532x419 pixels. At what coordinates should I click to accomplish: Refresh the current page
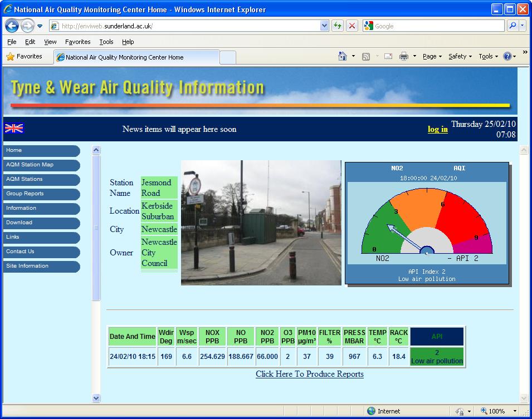(x=339, y=26)
